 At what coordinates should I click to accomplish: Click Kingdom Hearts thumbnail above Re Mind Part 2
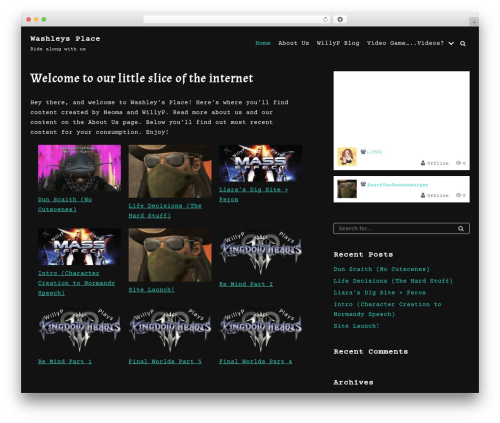(x=260, y=252)
